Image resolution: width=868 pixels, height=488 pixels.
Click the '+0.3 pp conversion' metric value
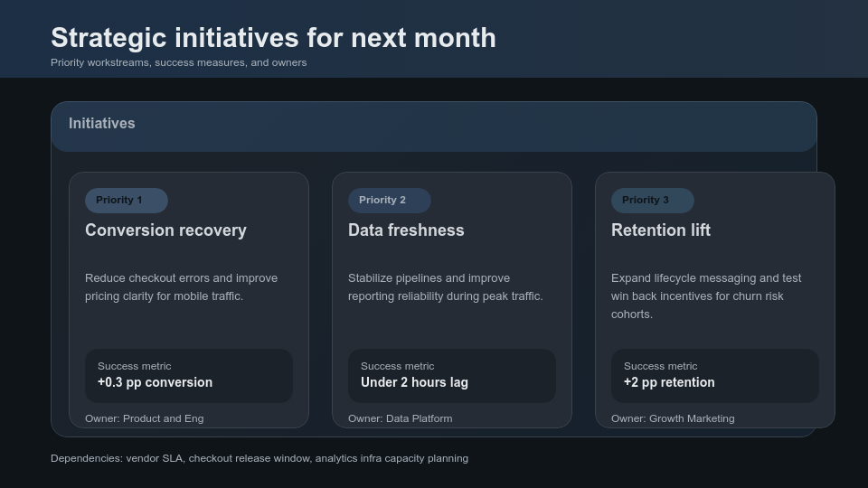point(155,382)
